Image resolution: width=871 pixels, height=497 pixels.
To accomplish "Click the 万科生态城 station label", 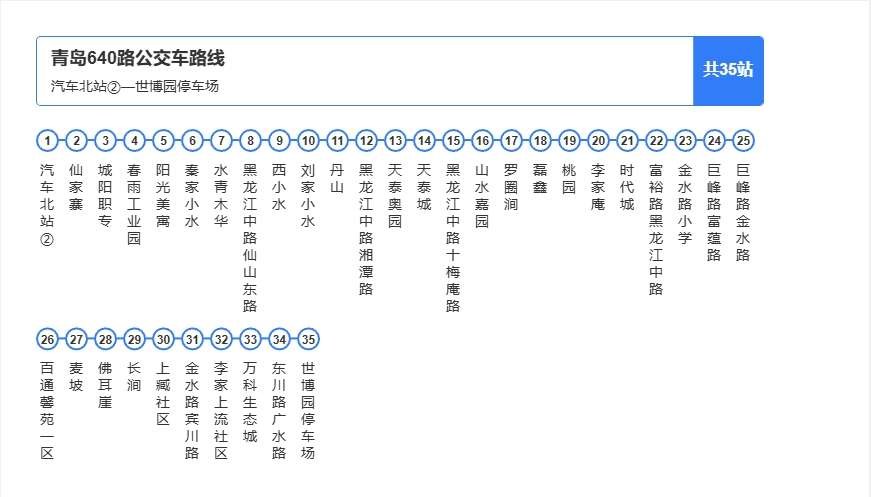I will [250, 403].
